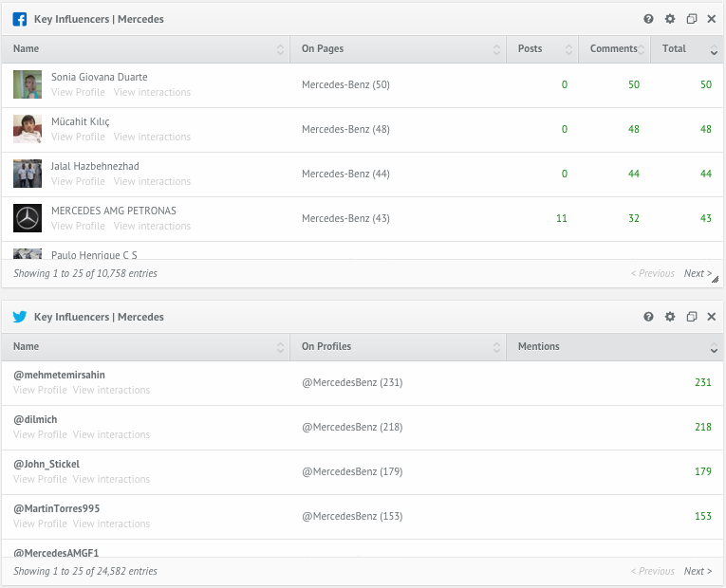Click Mercedes-Benz (50) page cell
This screenshot has height=588, width=726.
point(345,84)
